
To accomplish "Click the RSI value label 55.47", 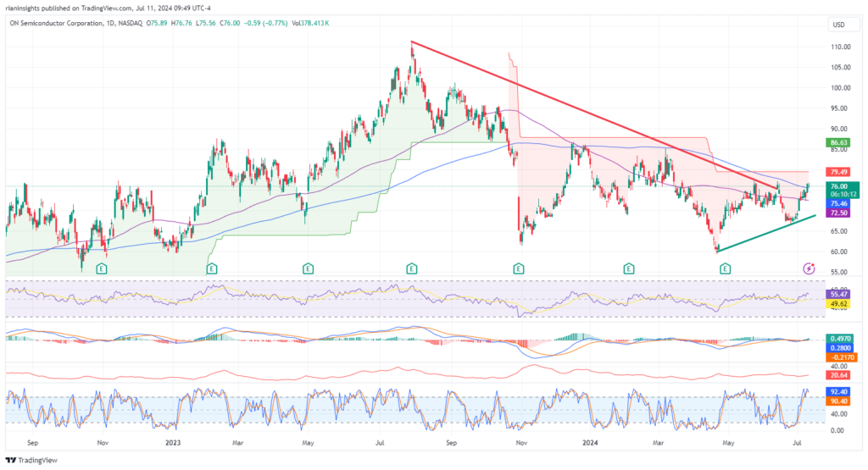I will pyautogui.click(x=838, y=295).
